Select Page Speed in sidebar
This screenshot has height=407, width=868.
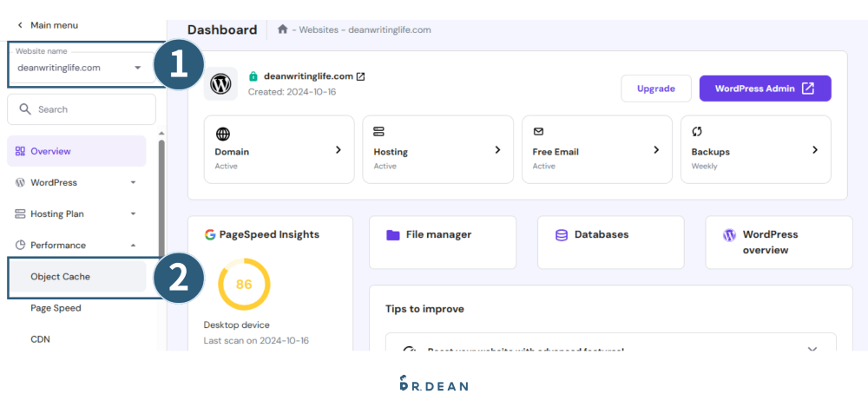coord(56,308)
